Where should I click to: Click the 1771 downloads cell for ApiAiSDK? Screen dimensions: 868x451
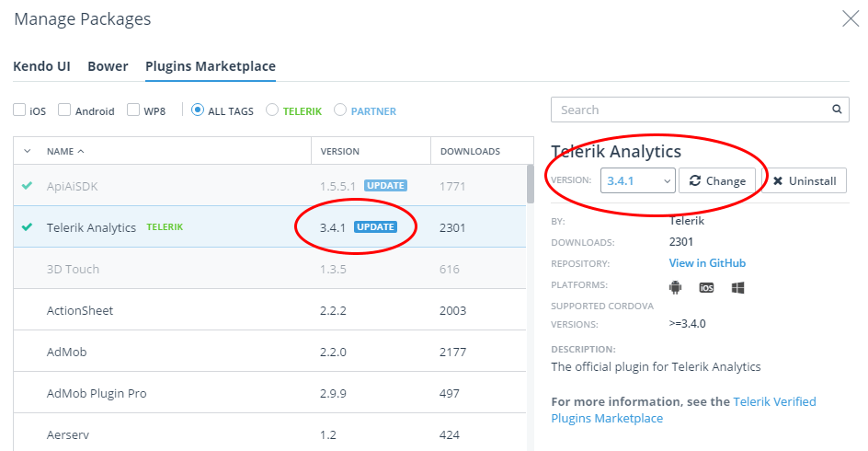(x=452, y=186)
